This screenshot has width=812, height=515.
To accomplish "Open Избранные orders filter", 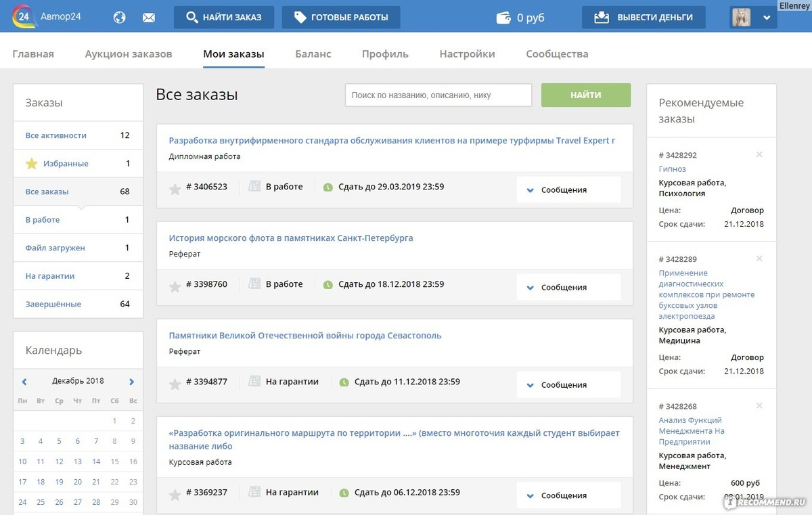I will 78,164.
